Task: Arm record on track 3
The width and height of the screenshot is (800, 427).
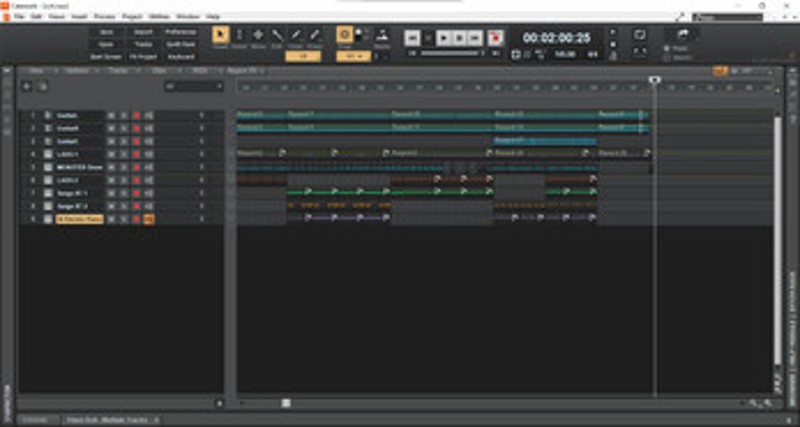Action: coord(136,141)
